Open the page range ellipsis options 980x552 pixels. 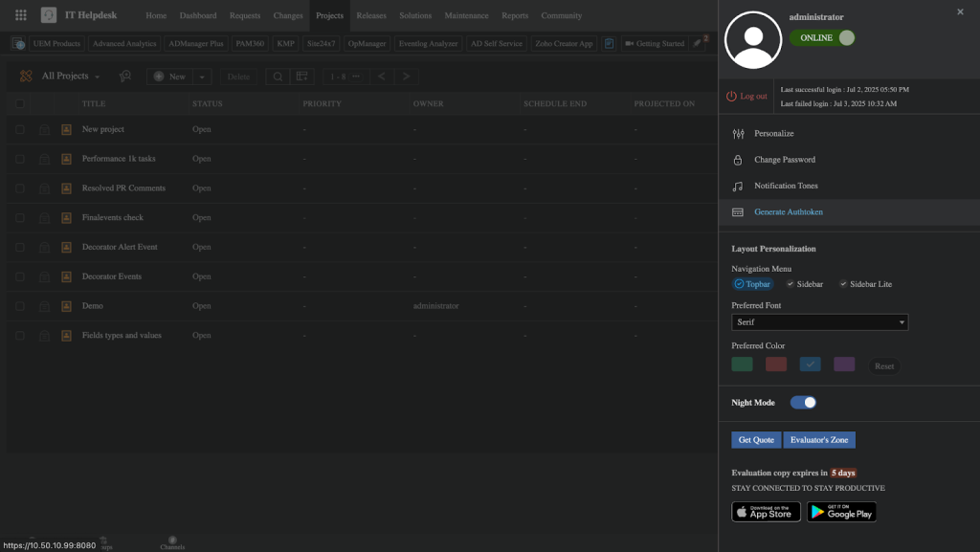point(356,77)
